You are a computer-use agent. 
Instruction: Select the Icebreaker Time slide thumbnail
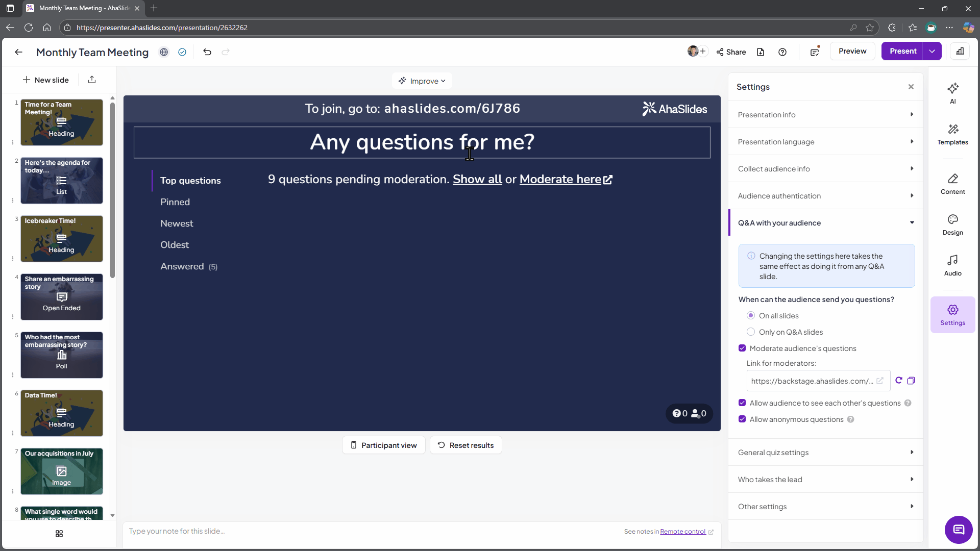point(62,239)
